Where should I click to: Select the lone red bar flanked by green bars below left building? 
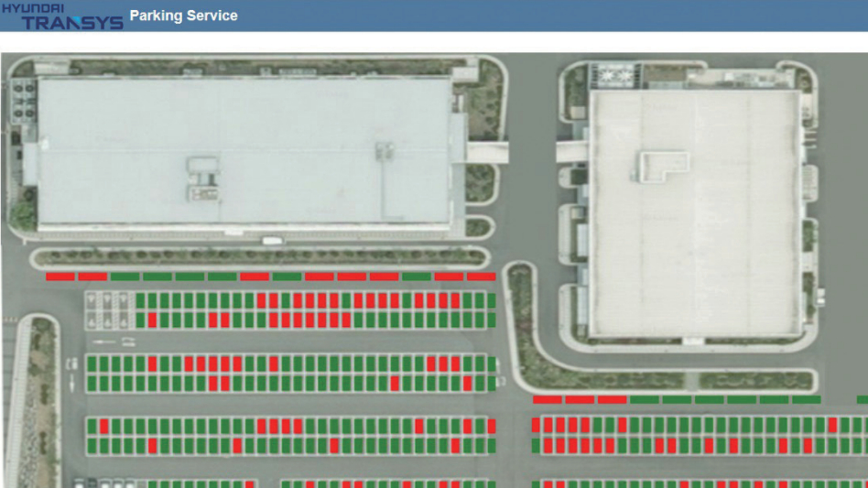click(x=255, y=277)
